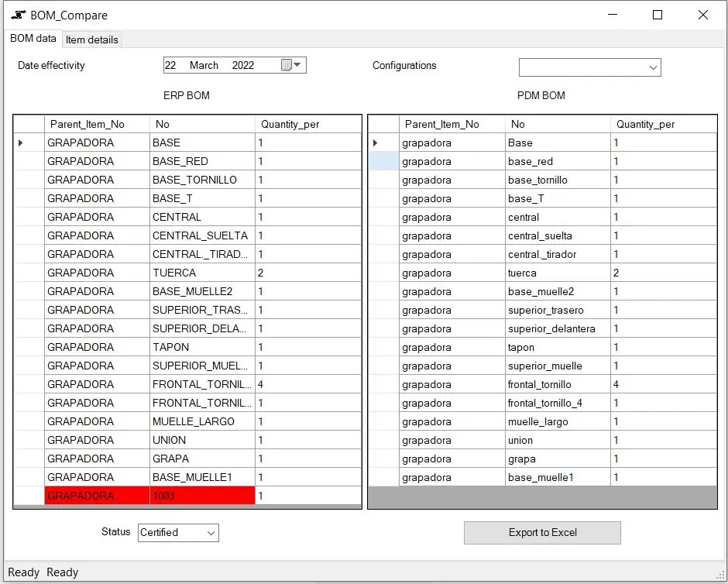Screen dimensions: 728x584
Task: Click the Export to Excel button
Action: (x=541, y=533)
